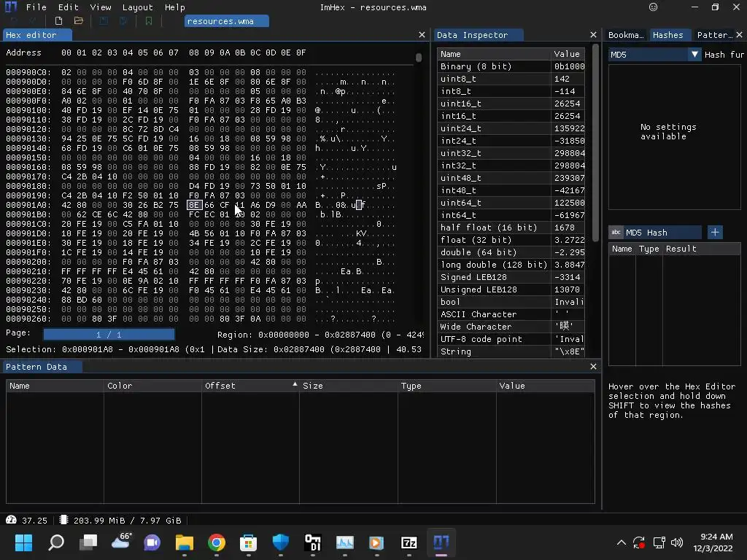Select the Hex editor tab
The width and height of the screenshot is (747, 560).
[x=37, y=35]
